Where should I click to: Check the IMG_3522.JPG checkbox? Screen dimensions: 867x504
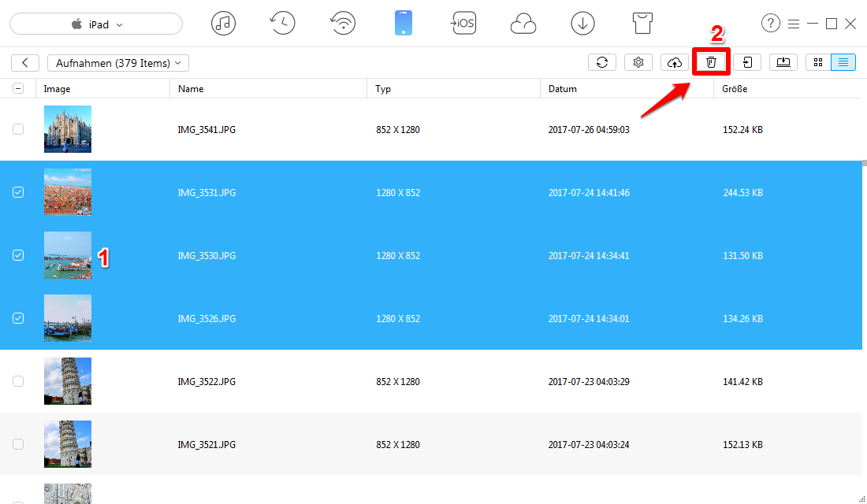point(18,381)
